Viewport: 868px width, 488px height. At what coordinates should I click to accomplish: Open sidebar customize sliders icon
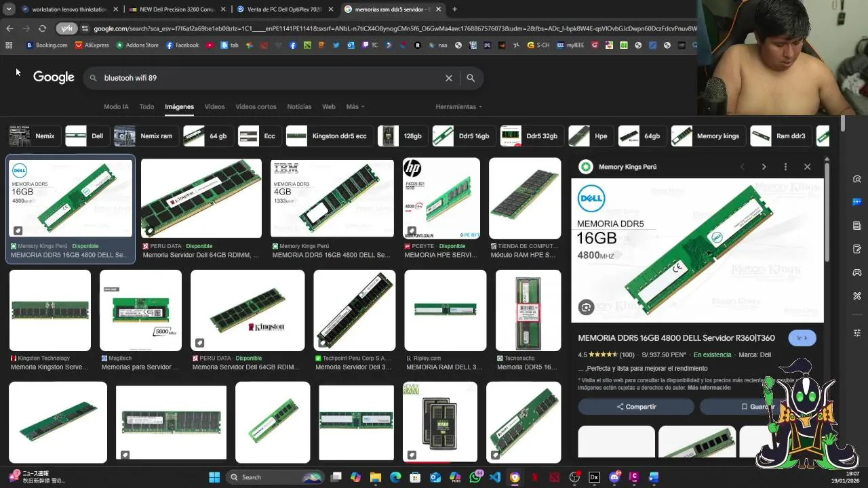pyautogui.click(x=857, y=333)
